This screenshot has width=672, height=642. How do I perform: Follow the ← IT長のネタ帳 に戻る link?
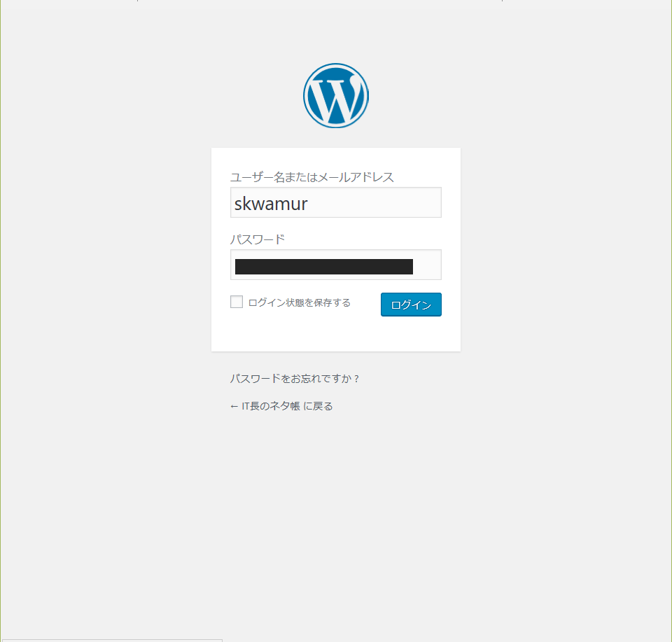tap(281, 406)
